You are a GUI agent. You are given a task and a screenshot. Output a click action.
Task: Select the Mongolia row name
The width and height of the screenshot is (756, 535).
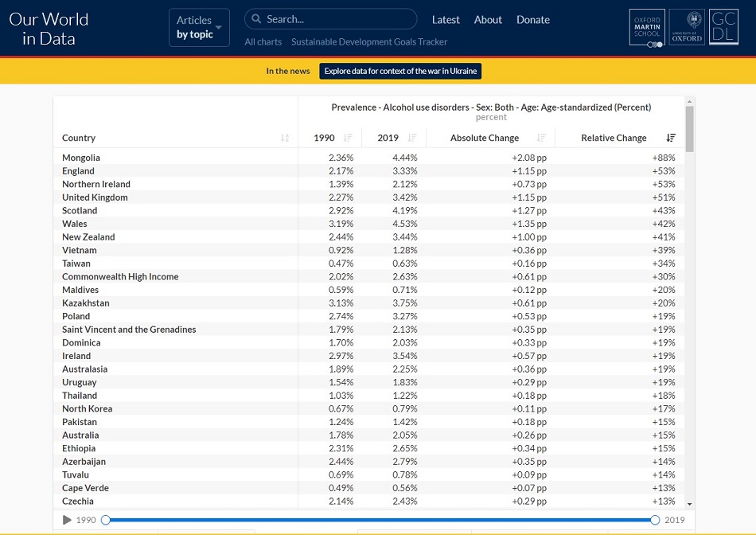[x=81, y=158]
